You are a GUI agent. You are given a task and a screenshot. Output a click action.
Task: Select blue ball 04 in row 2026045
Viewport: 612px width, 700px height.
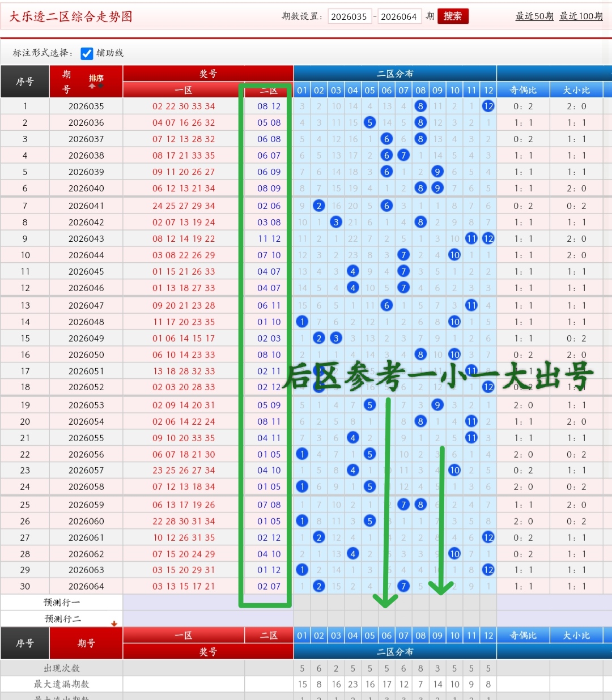tap(353, 271)
